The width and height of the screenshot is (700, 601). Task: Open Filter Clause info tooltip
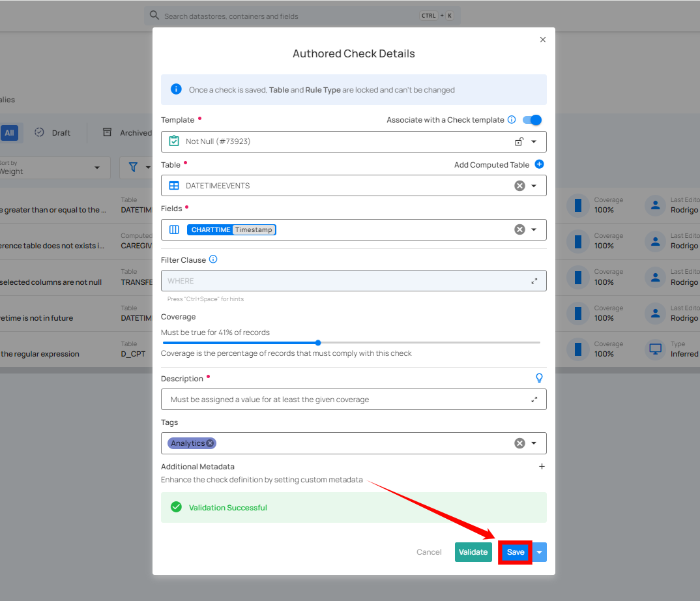[x=213, y=259]
